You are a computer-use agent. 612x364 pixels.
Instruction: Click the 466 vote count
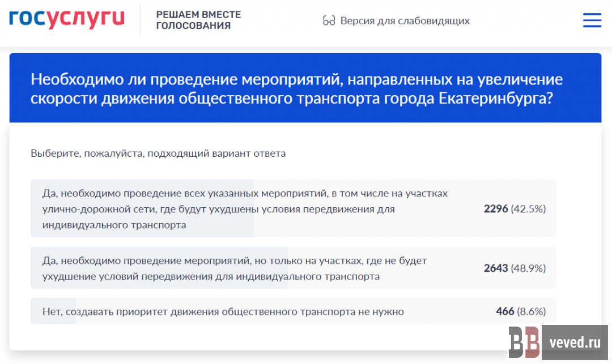pyautogui.click(x=504, y=311)
